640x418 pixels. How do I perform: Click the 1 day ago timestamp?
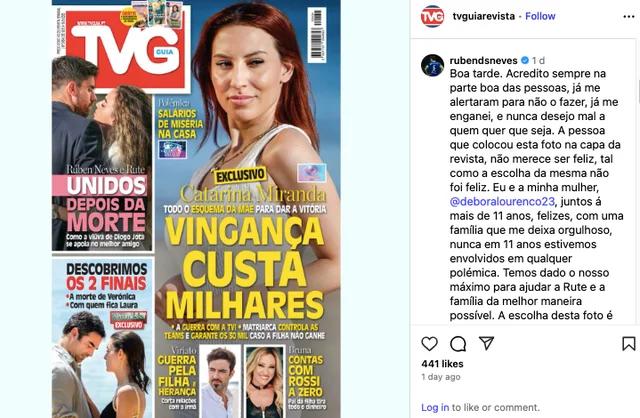441,377
